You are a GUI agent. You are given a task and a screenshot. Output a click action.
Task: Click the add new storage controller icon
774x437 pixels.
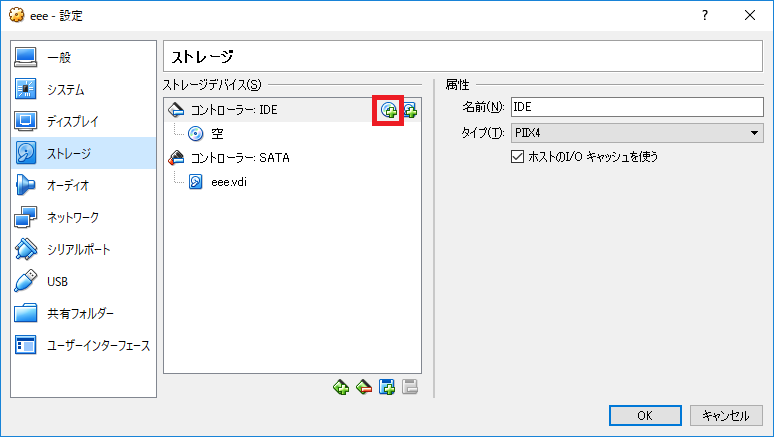click(341, 387)
